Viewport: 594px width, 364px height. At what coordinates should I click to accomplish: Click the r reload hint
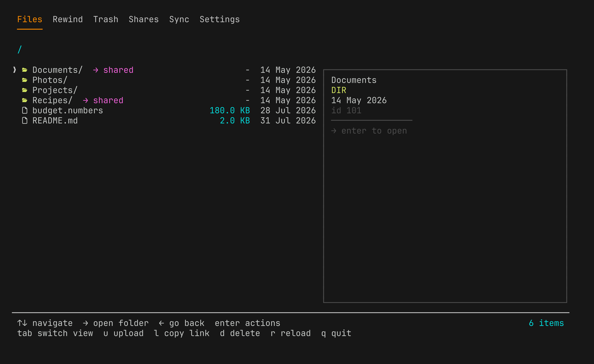point(291,333)
